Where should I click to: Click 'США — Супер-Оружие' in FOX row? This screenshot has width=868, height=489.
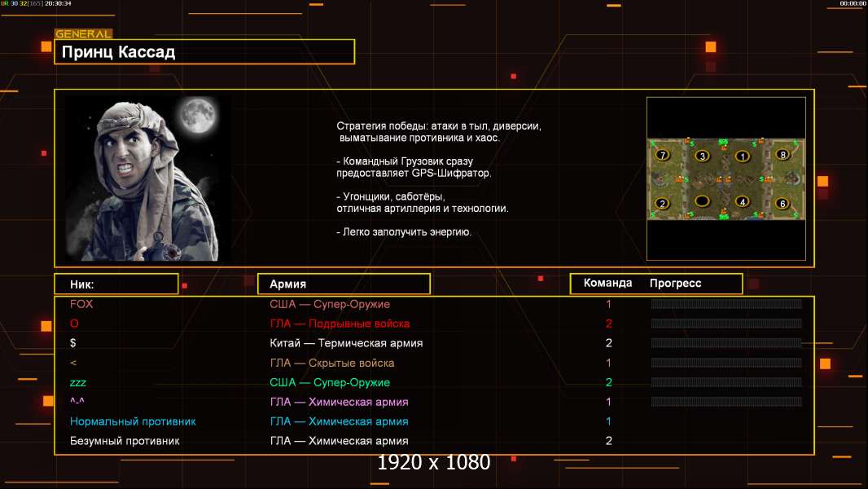click(x=330, y=304)
